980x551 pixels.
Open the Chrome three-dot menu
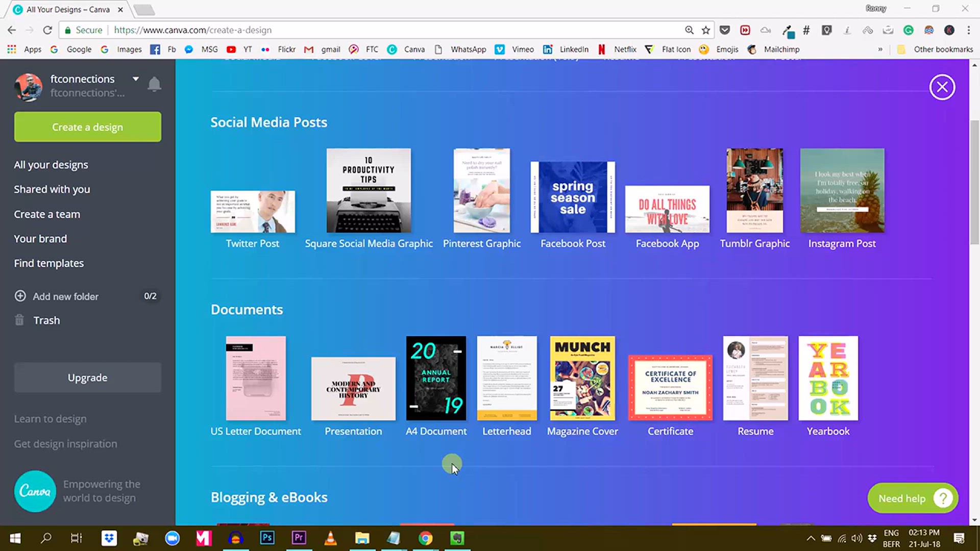[968, 30]
